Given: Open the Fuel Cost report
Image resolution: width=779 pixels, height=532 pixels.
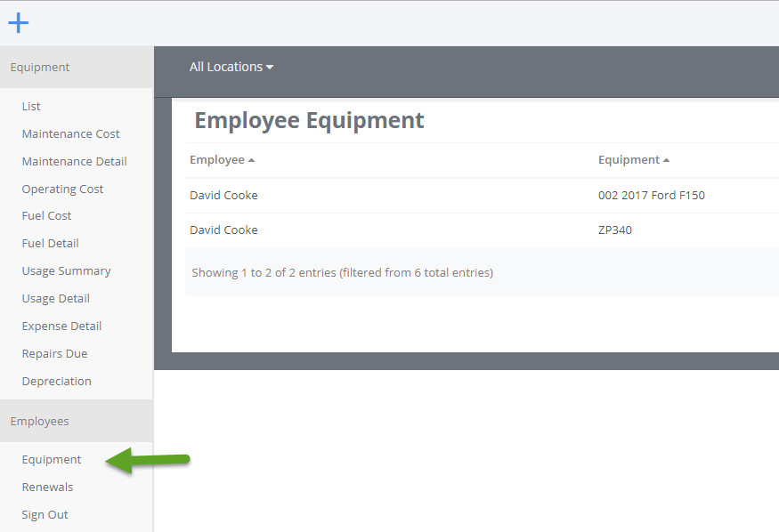Looking at the screenshot, I should point(46,216).
